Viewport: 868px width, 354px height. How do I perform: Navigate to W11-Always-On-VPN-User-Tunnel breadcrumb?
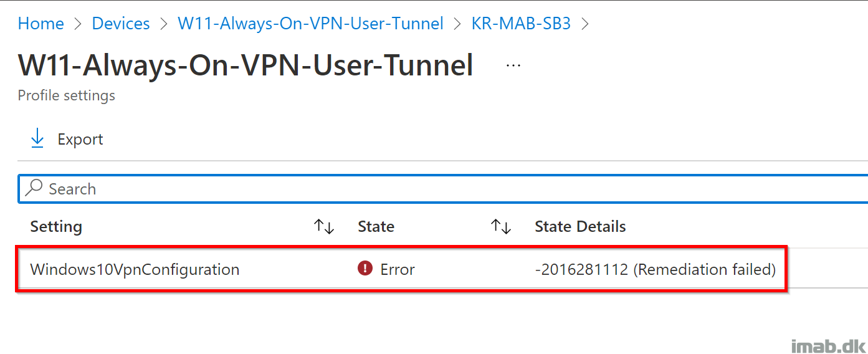click(311, 24)
